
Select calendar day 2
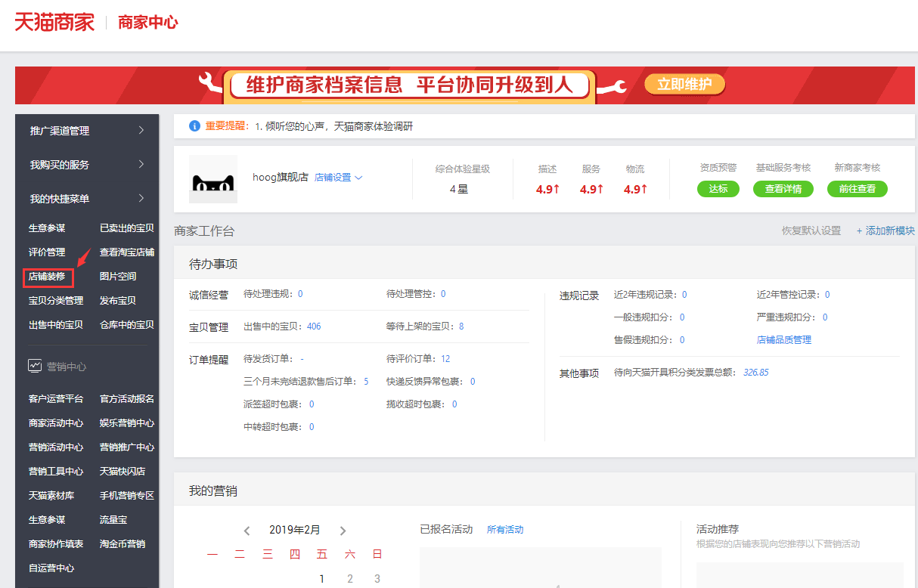(x=350, y=579)
